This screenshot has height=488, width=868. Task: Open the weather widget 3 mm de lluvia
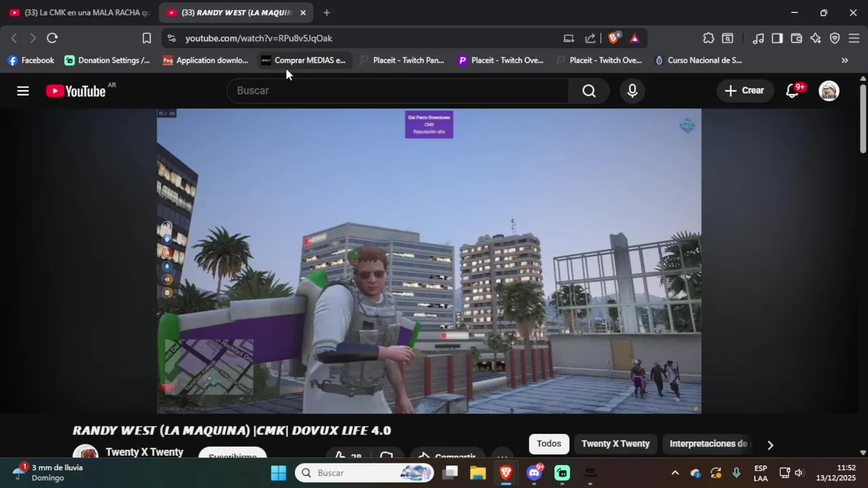point(49,473)
